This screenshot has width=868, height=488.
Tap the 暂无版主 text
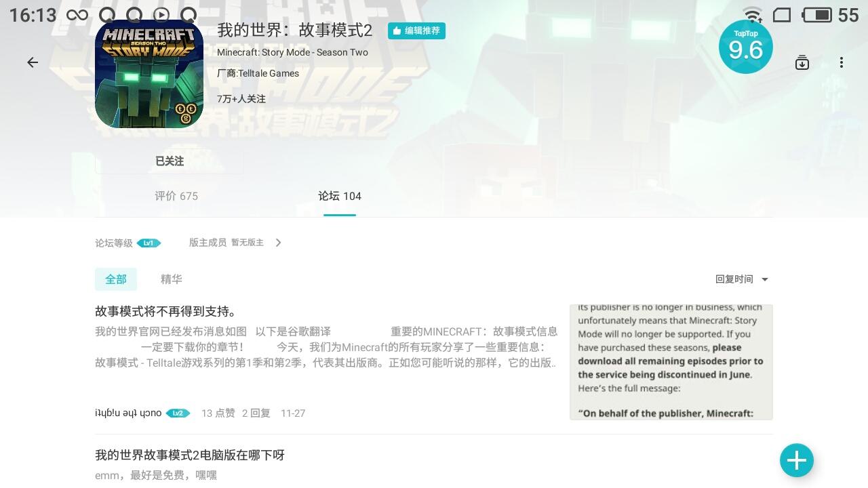[248, 243]
